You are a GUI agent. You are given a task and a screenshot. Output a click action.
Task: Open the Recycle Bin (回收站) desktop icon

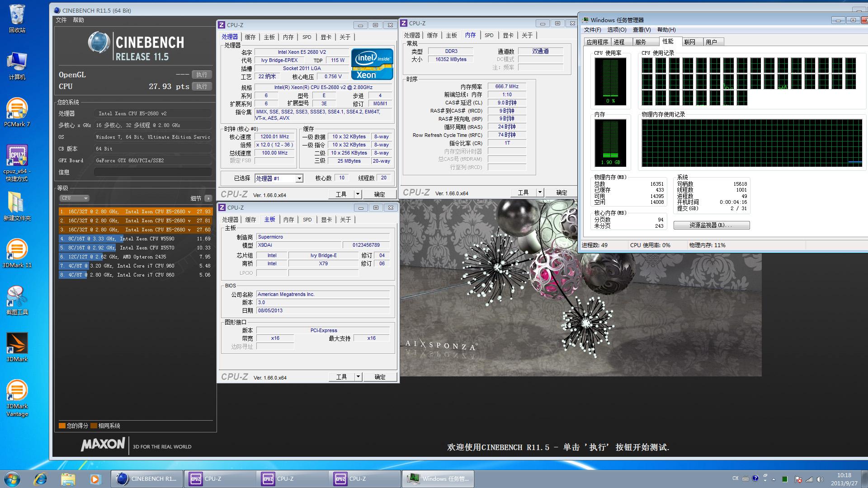[17, 18]
